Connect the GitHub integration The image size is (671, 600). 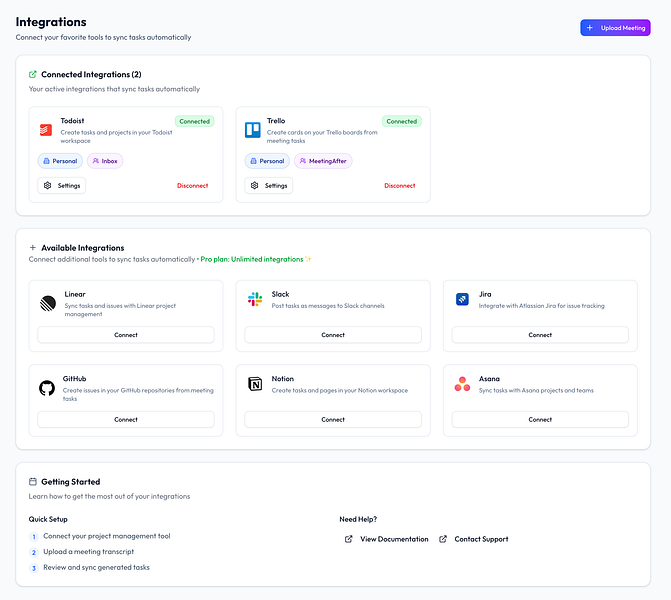pyautogui.click(x=126, y=419)
